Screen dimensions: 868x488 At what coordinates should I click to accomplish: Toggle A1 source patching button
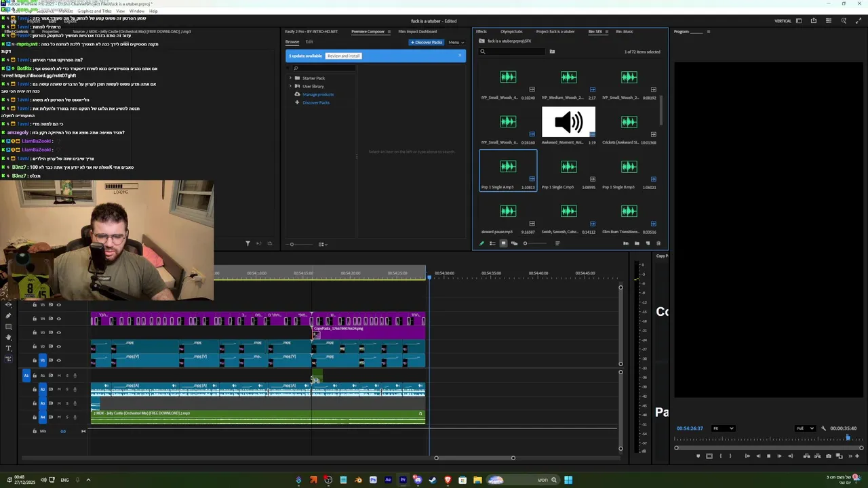(26, 375)
